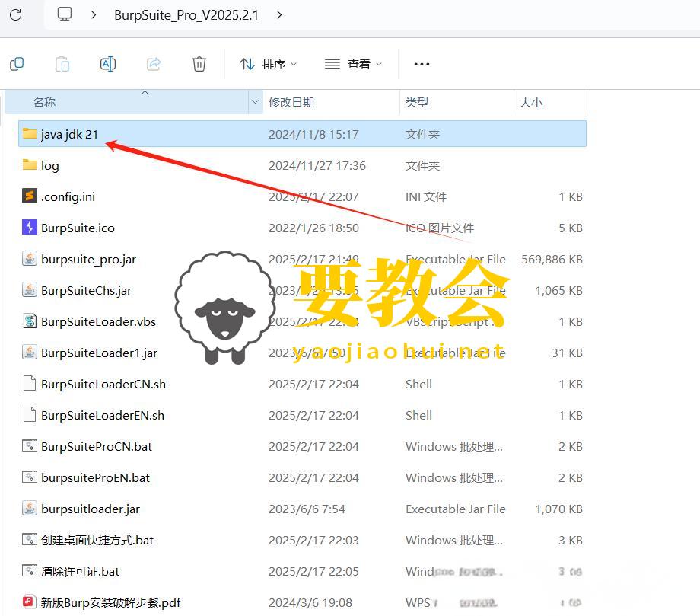Select the file name burpsuitloader.jar
700x616 pixels.
point(91,509)
